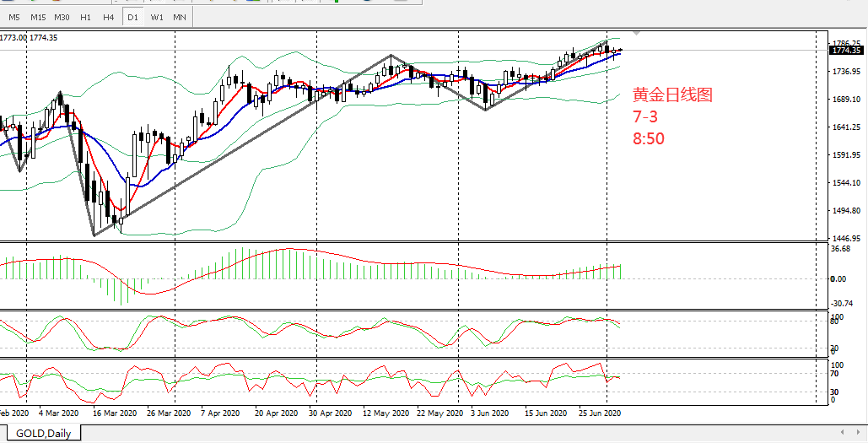
Task: Click the right chart-tabs scroll arrow
Action: click(x=857, y=433)
